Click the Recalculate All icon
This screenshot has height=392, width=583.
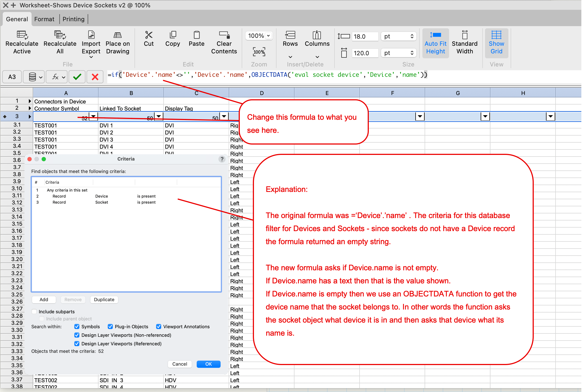pyautogui.click(x=60, y=35)
